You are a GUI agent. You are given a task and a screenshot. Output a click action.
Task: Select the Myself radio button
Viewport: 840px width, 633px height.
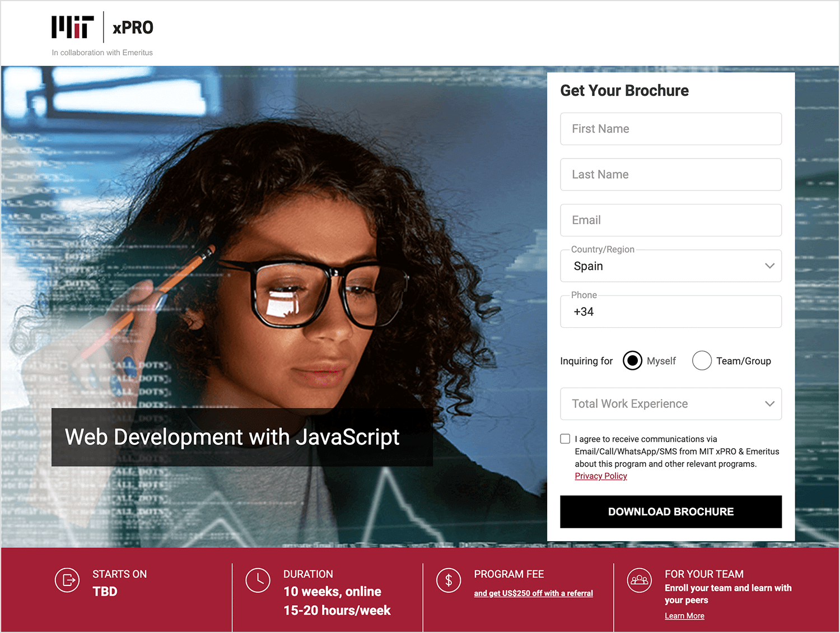pyautogui.click(x=632, y=361)
